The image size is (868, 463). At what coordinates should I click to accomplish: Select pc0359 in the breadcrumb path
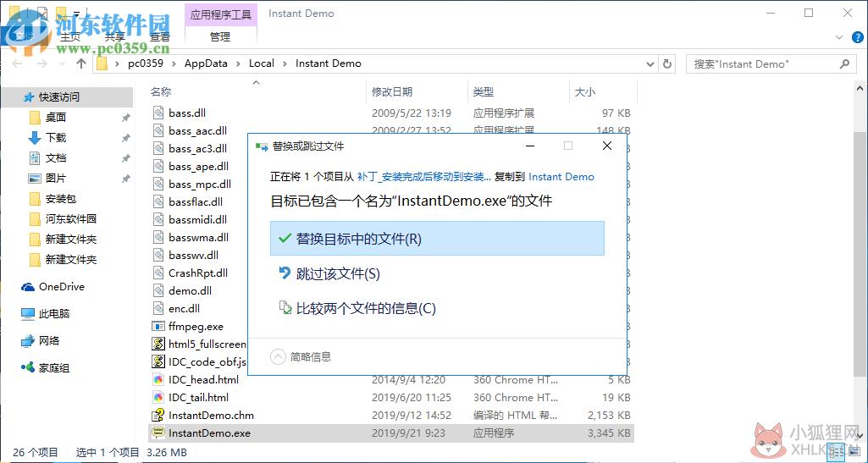[x=146, y=63]
